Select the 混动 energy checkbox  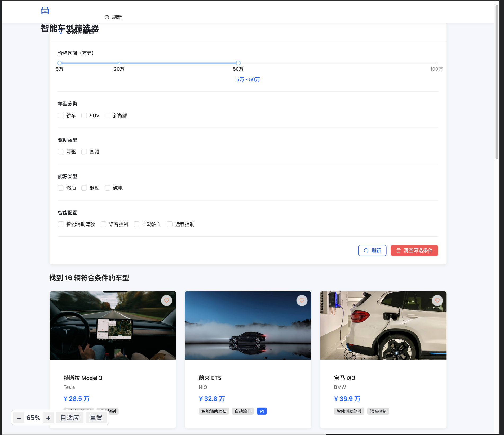tap(84, 188)
